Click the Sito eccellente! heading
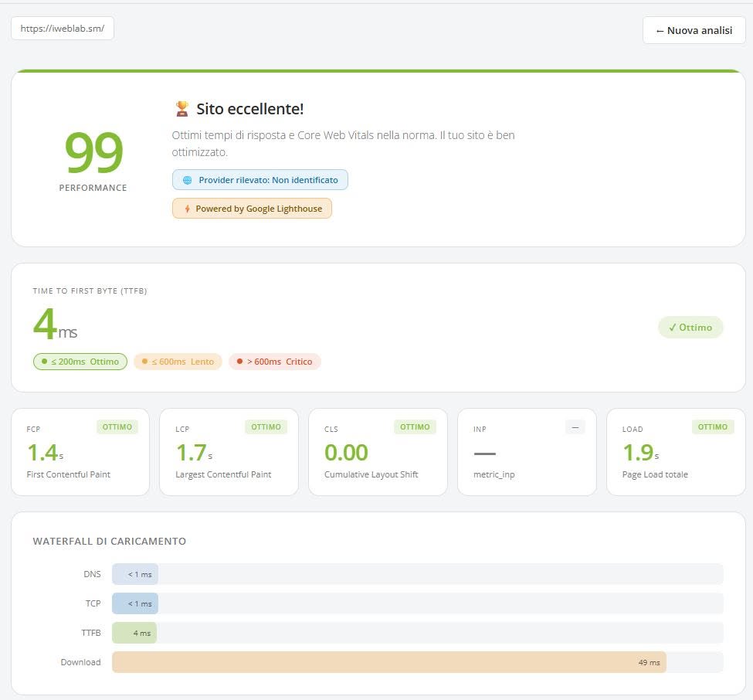 point(249,109)
